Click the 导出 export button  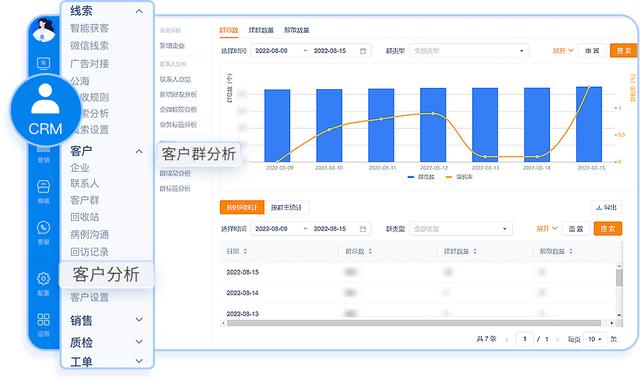607,207
